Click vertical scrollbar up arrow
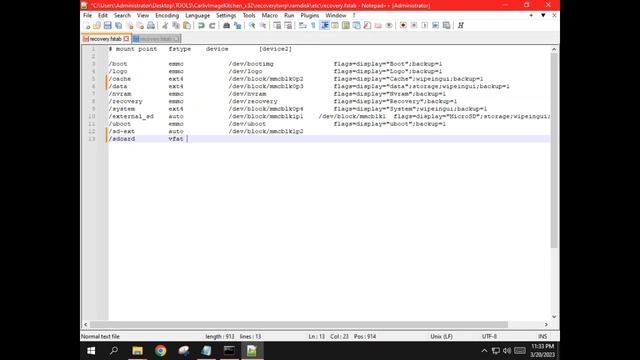Image resolution: width=640 pixels, height=360 pixels. [x=554, y=49]
